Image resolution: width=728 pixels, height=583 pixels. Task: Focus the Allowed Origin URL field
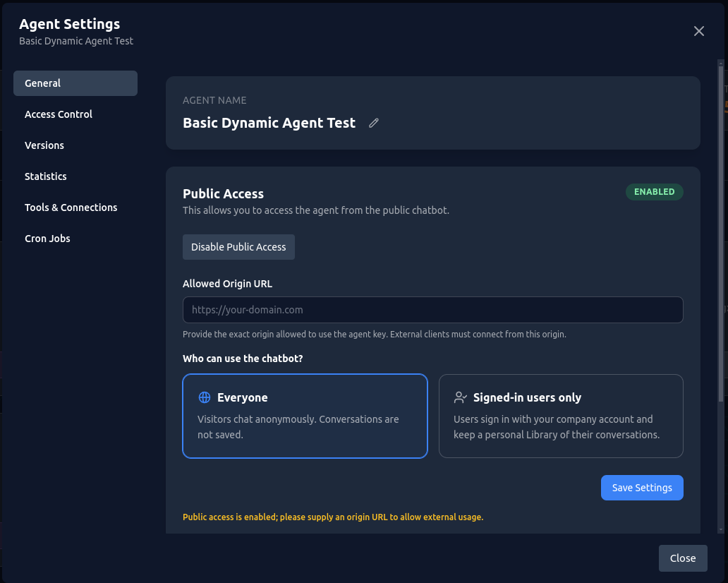click(432, 310)
